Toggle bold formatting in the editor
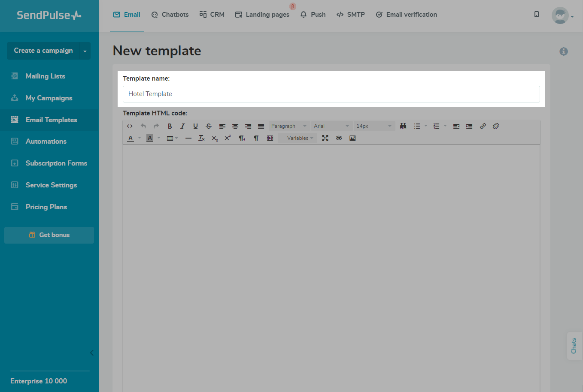Viewport: 583px width, 392px height. tap(170, 126)
